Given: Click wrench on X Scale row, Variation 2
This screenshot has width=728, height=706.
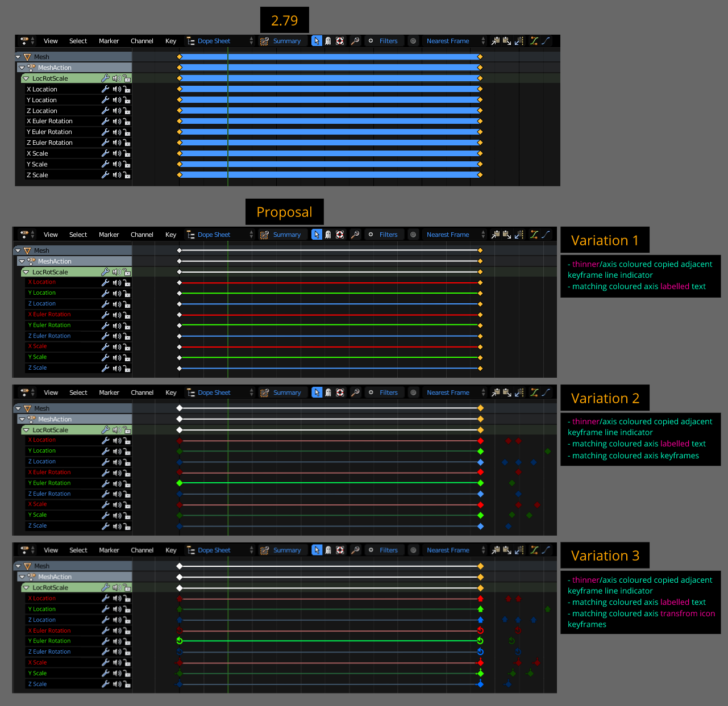Looking at the screenshot, I should coord(105,504).
